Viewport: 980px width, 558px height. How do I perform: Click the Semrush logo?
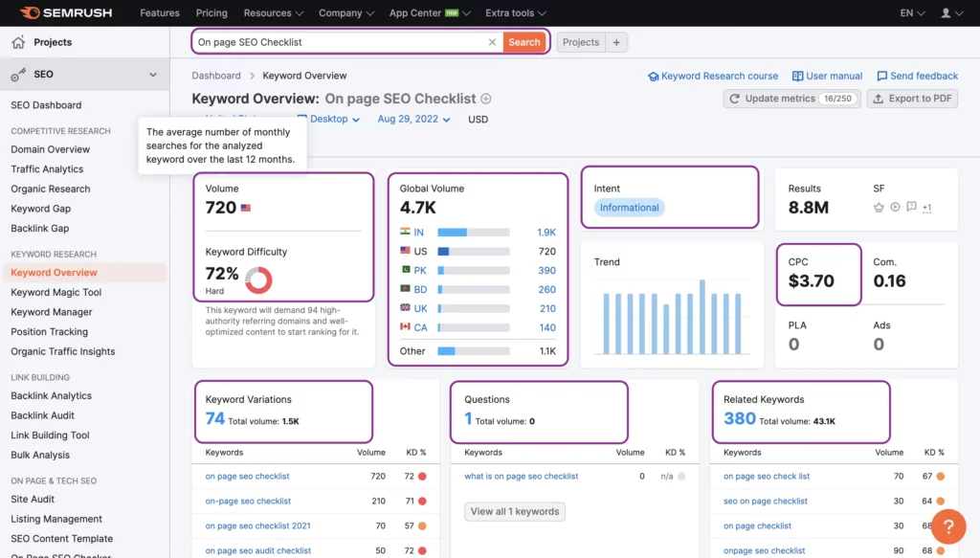click(x=66, y=12)
